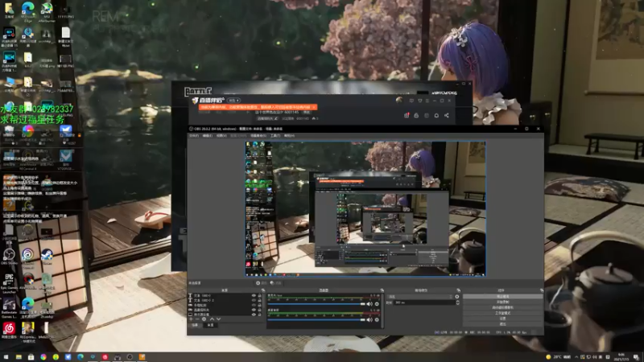Click the transition duration 300 ms field
644x362 pixels.
point(424,302)
